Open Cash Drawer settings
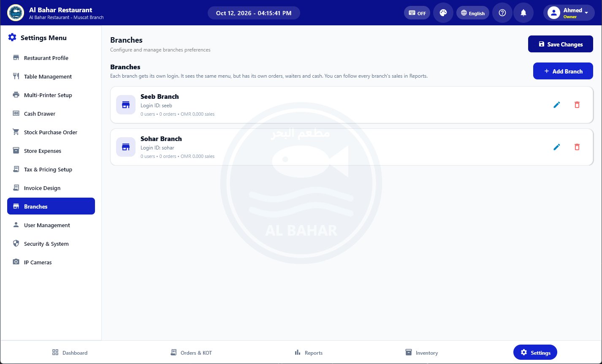602x364 pixels. [51, 114]
